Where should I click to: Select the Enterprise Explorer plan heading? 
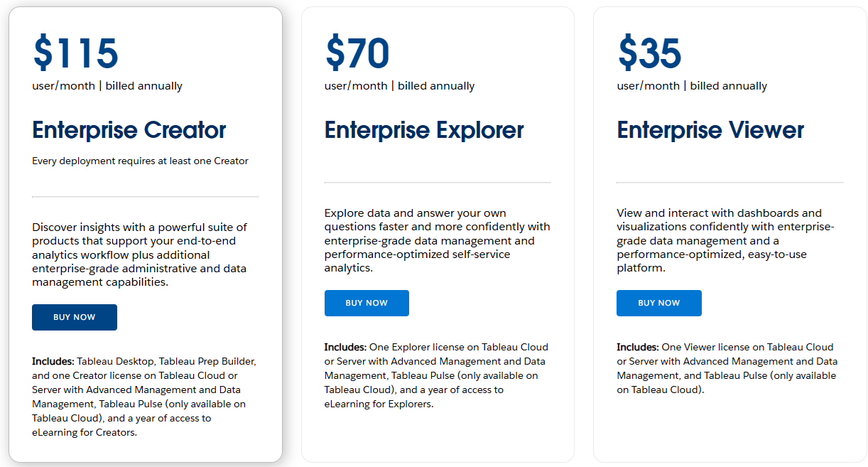424,130
